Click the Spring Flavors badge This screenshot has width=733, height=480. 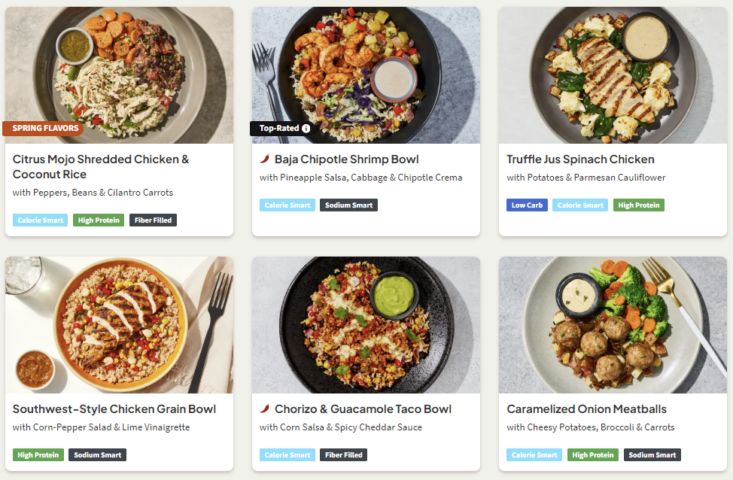45,128
